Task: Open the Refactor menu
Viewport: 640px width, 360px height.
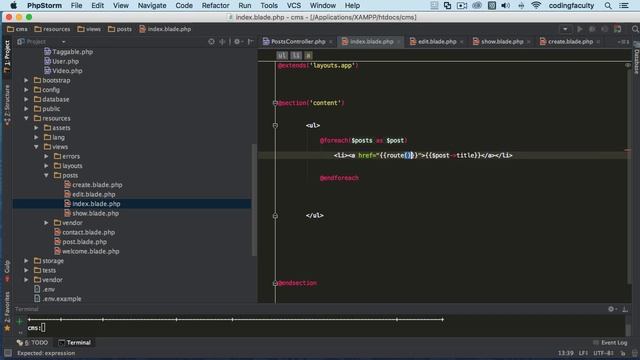Action: tap(215, 6)
